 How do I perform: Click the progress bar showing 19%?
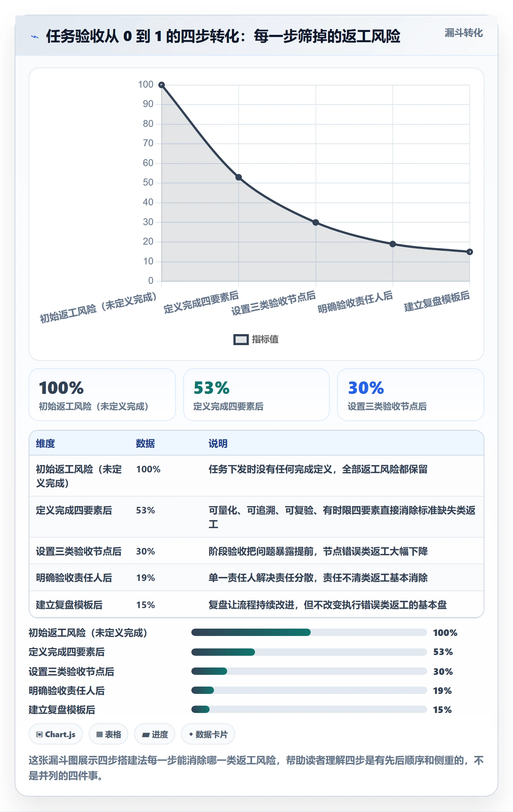click(x=309, y=690)
